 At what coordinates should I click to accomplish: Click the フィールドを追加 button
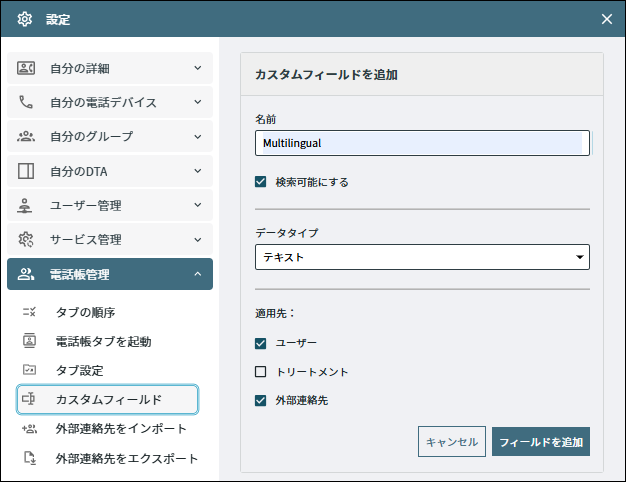click(541, 442)
